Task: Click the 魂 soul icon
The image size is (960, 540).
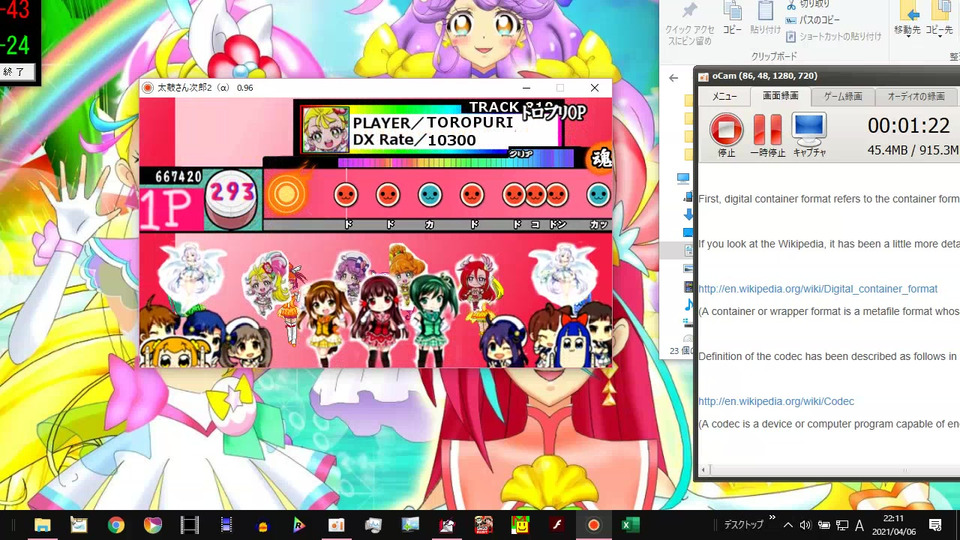Action: tap(600, 159)
